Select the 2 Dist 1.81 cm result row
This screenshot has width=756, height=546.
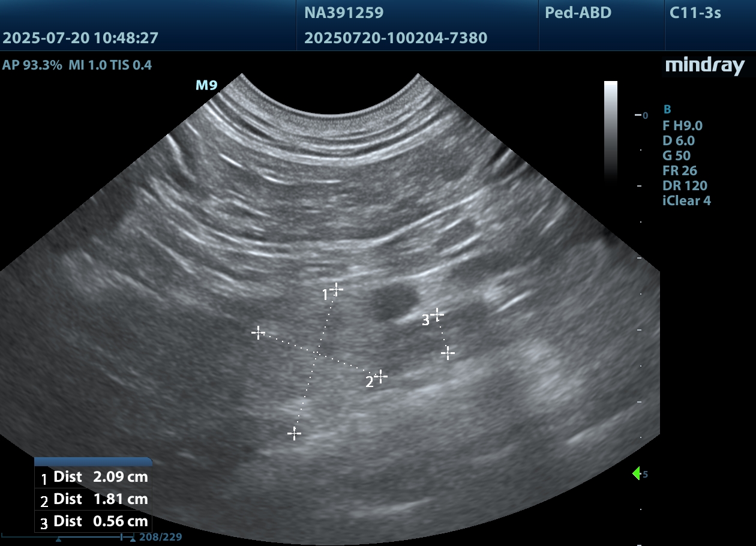pyautogui.click(x=94, y=499)
